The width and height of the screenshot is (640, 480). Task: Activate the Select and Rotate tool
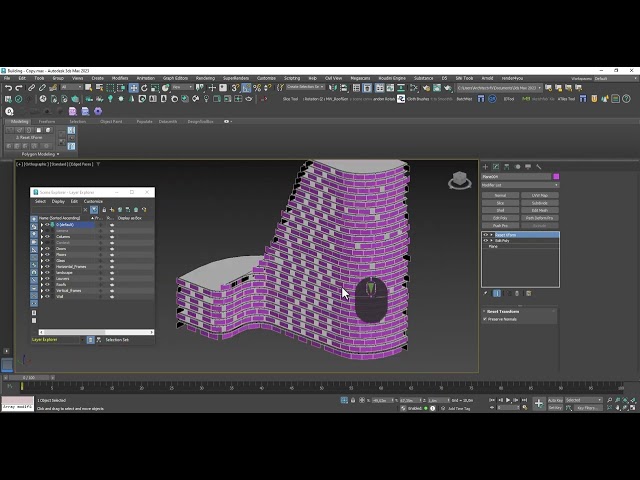(x=144, y=88)
